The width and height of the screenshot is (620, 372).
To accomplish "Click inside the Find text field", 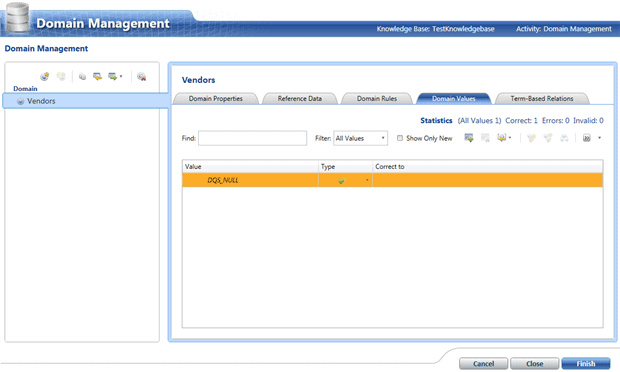I will tap(252, 138).
